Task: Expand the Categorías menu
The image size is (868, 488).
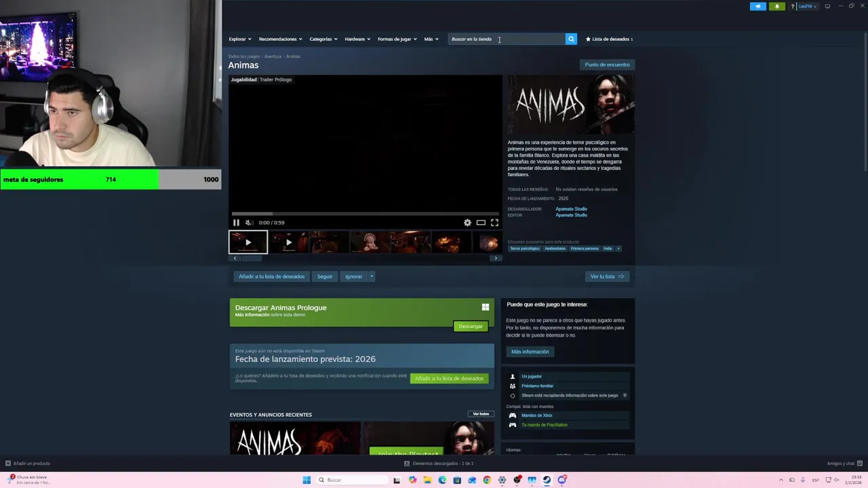Action: [323, 39]
